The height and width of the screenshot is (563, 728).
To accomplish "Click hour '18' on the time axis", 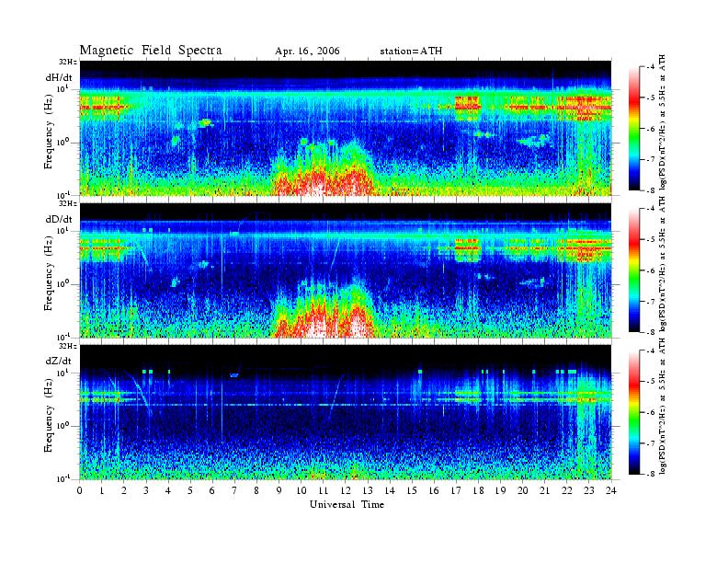I will [479, 491].
